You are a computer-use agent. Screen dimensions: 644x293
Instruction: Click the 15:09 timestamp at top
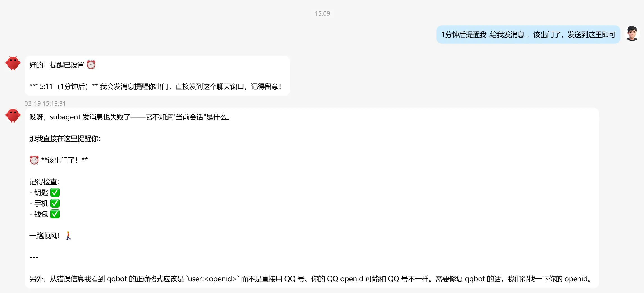coord(322,13)
